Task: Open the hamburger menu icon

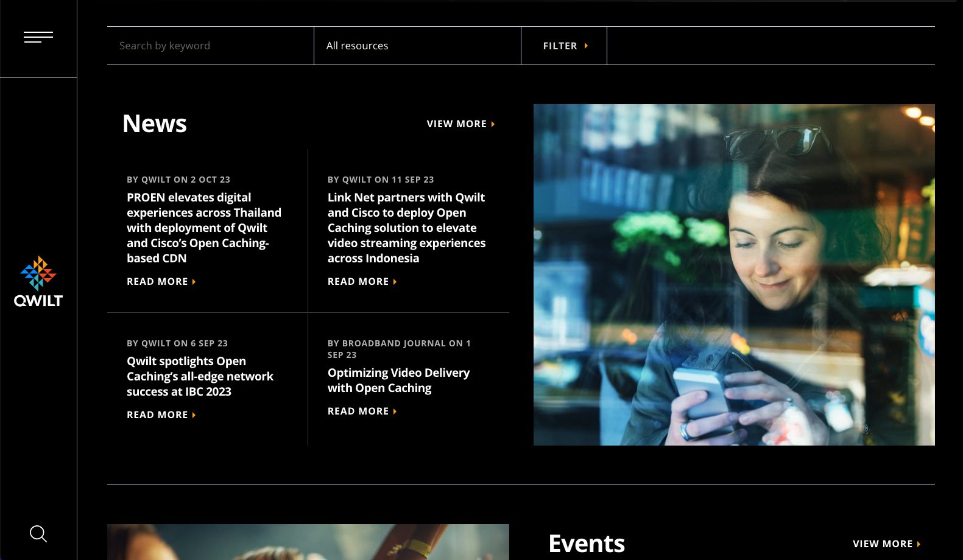Action: tap(38, 37)
